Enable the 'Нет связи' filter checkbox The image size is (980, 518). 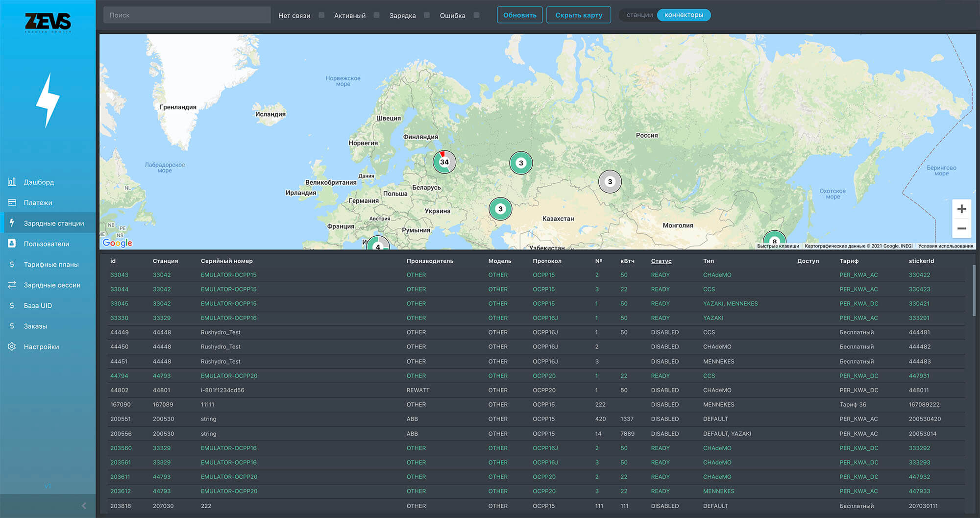(321, 15)
